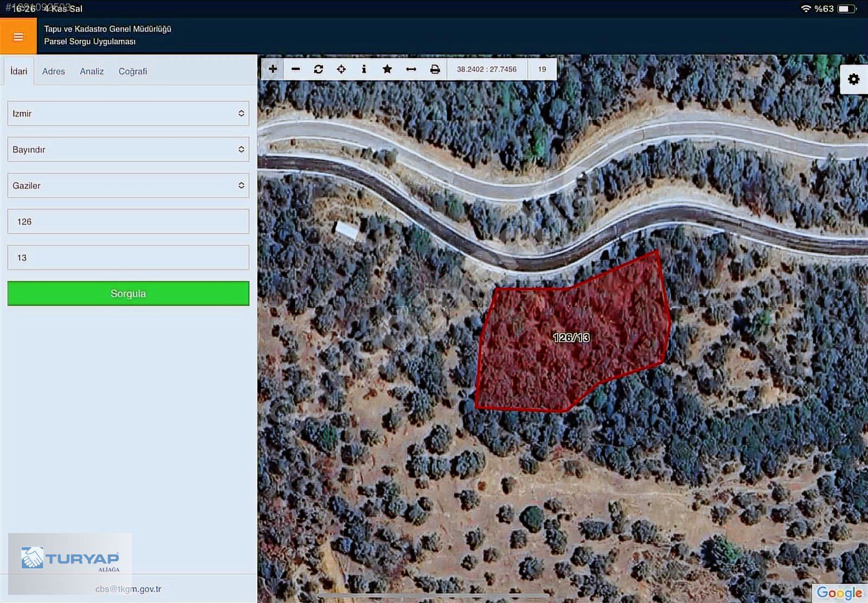Select the measure distance arrow tool
This screenshot has height=603, width=868.
point(411,69)
